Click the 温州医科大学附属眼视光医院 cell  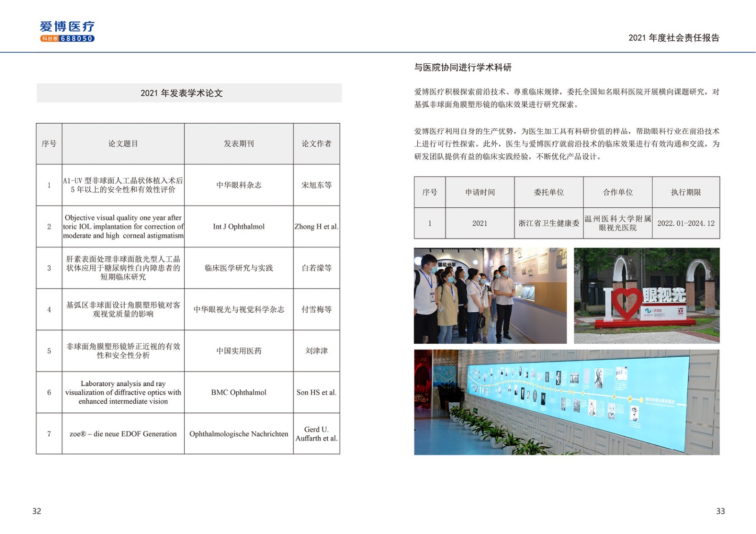pos(618,223)
